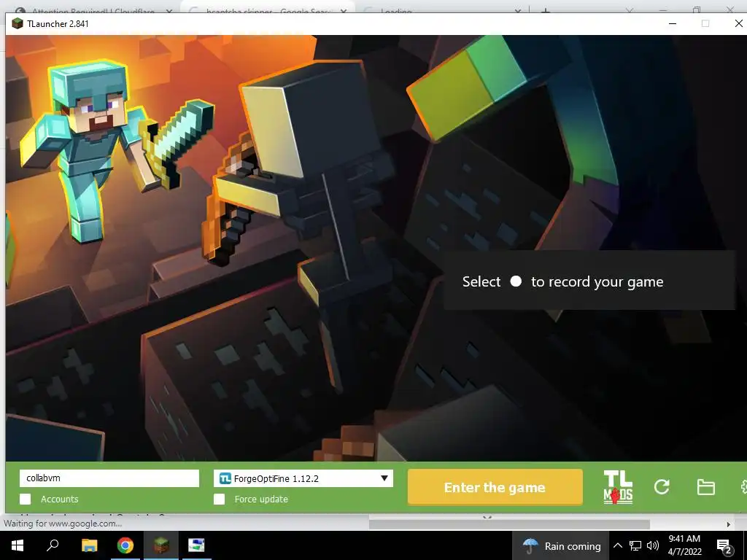Minimize the TLauncher window
747x560 pixels.
pos(672,23)
